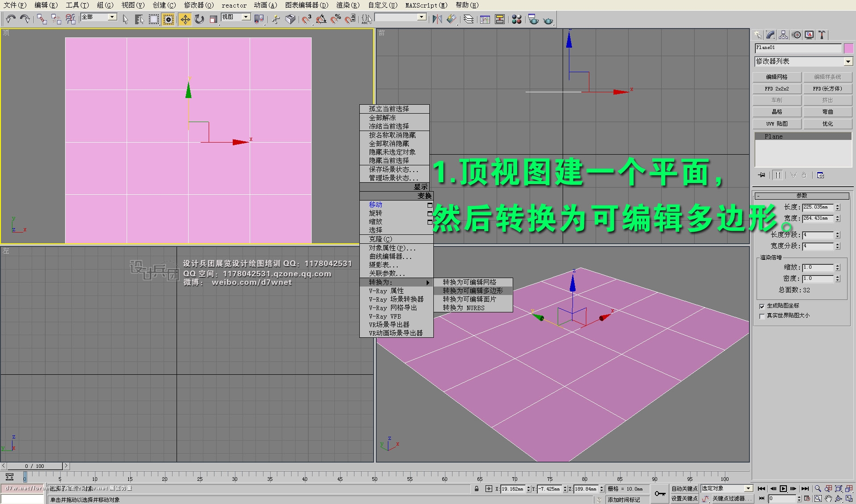This screenshot has height=504, width=856.
Task: Open the 文件(F) menu
Action: point(15,5)
